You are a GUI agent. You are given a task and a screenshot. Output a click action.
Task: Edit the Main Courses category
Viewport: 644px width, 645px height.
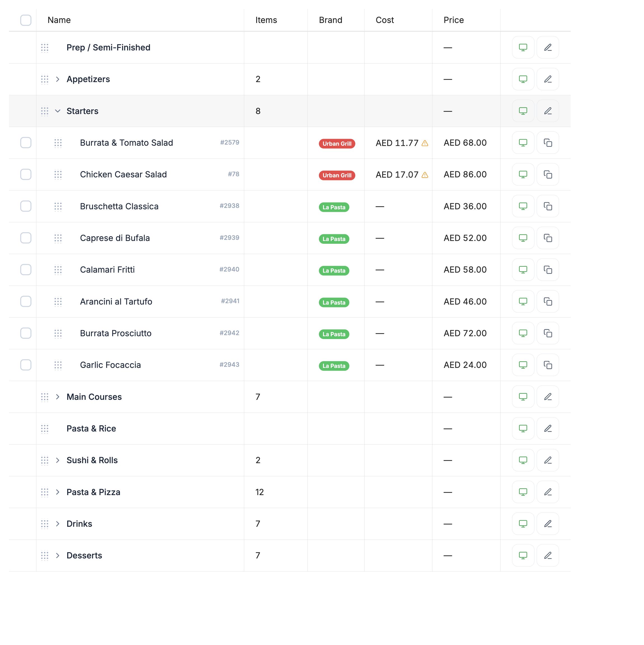548,397
